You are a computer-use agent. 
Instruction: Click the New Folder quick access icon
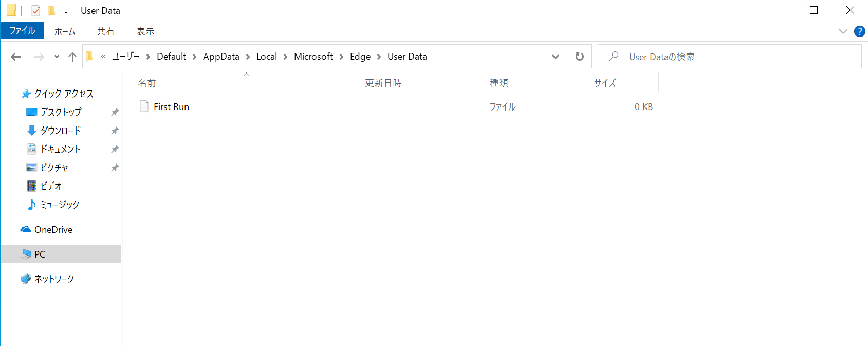click(51, 10)
